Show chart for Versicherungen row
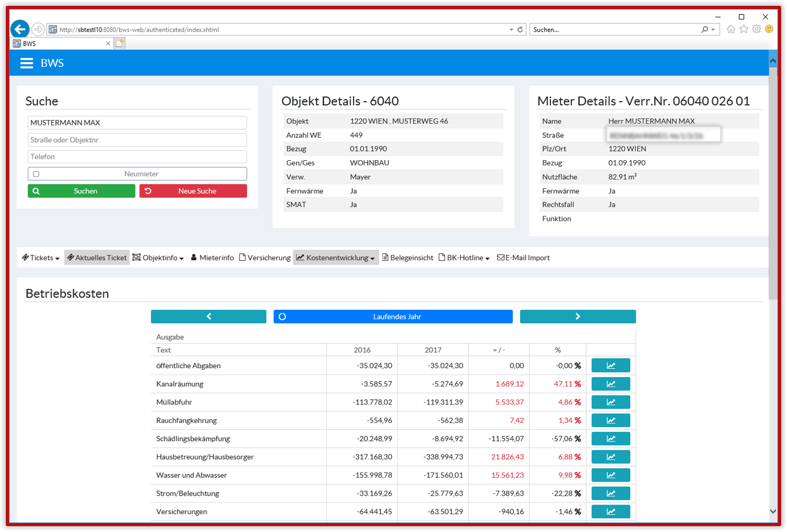The image size is (787, 532). coord(610,511)
